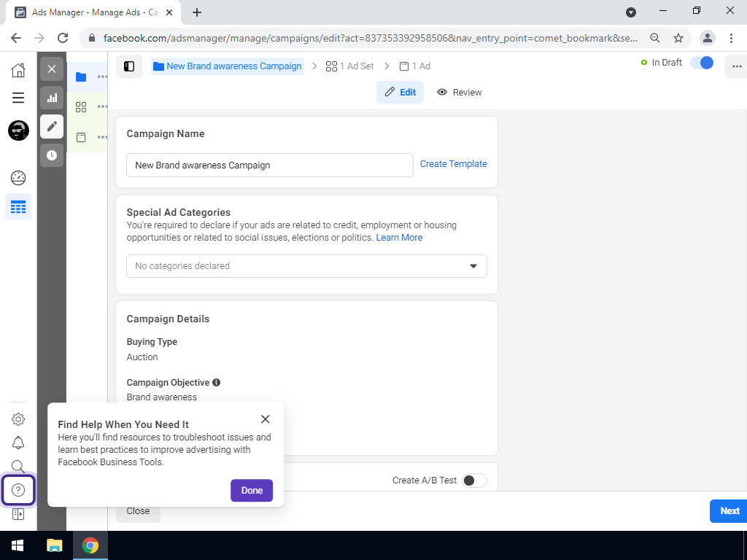
Task: Expand the Special Ad Categories dropdown
Action: tap(306, 265)
